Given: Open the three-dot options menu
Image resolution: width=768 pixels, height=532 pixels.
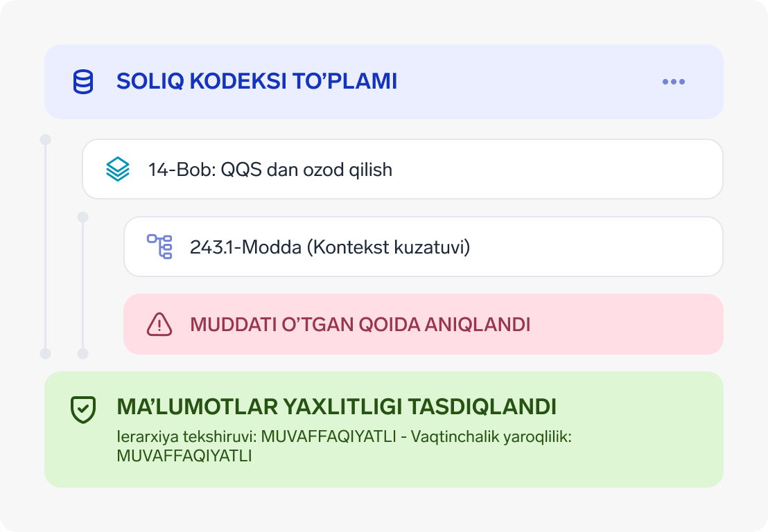Looking at the screenshot, I should [x=673, y=82].
